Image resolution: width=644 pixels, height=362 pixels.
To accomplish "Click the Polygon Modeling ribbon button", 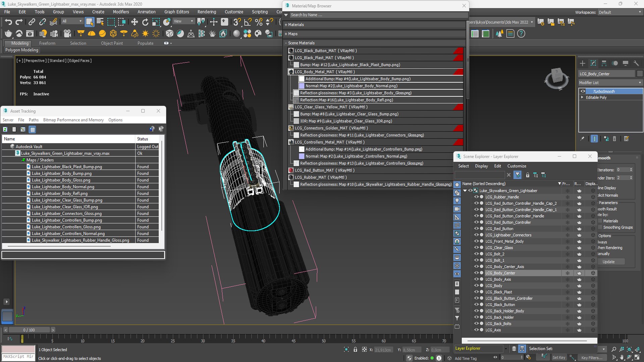I will point(22,50).
